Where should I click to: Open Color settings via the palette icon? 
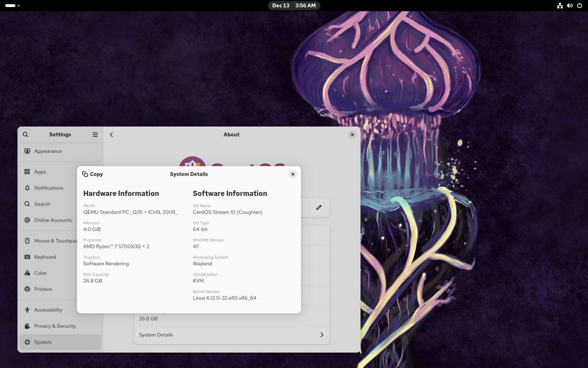27,273
